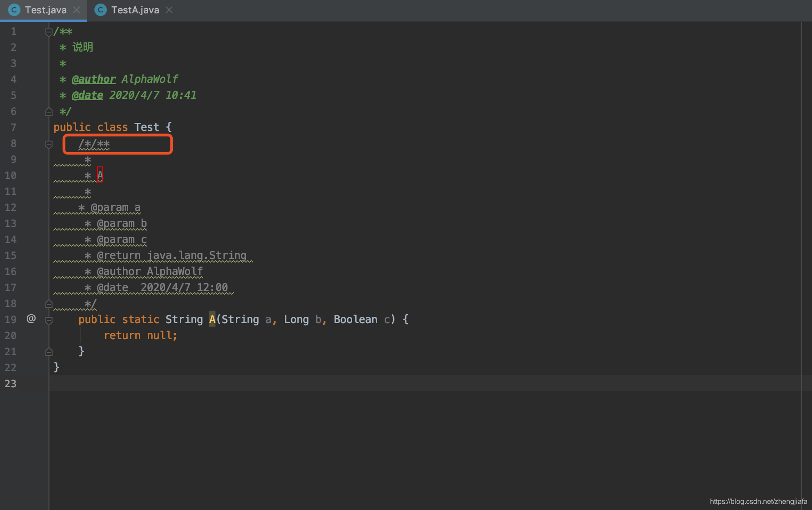Click the date '2020/4/7 10:41' on line 5
The width and height of the screenshot is (812, 510).
pos(153,95)
